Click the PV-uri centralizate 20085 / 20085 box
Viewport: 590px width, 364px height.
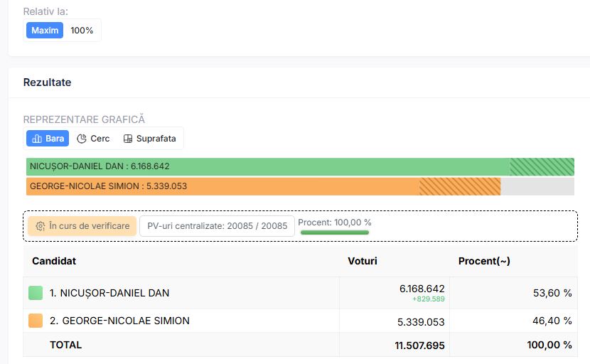(x=217, y=226)
